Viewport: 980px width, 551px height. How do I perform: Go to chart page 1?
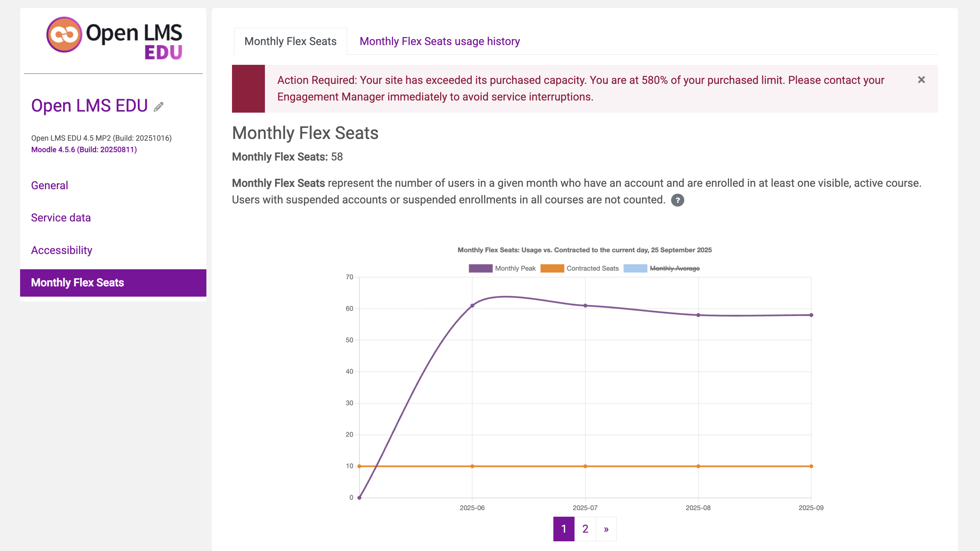(x=564, y=529)
